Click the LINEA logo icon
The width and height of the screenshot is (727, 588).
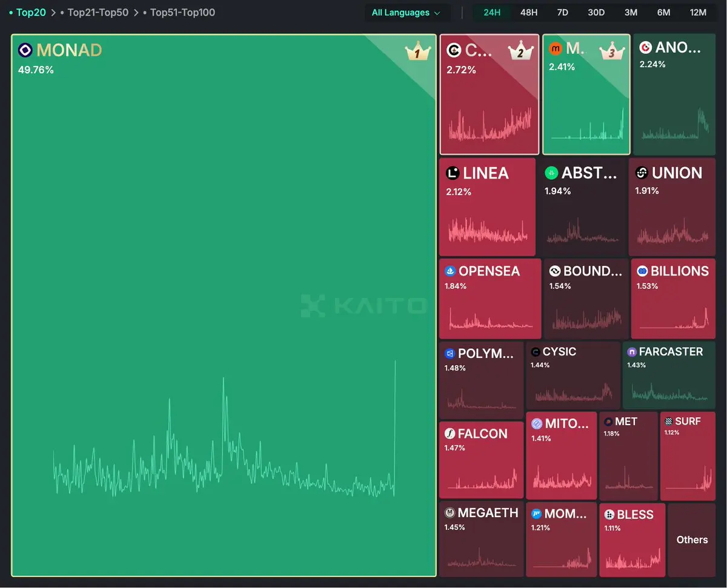click(453, 174)
